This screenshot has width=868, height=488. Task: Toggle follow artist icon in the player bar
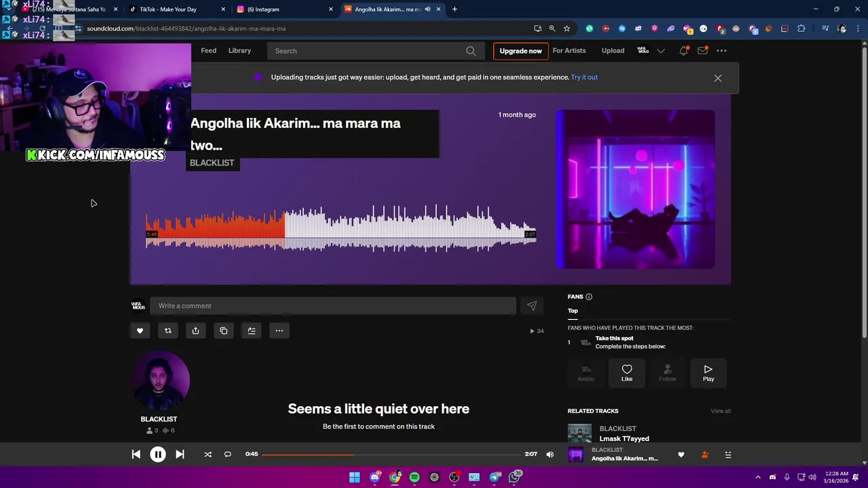coord(705,455)
